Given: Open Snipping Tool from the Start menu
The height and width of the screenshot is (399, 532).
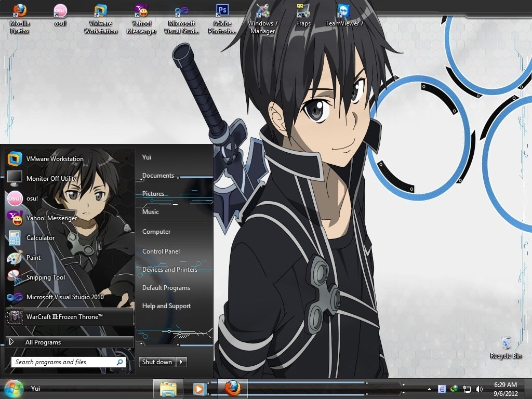Looking at the screenshot, I should pyautogui.click(x=70, y=277).
